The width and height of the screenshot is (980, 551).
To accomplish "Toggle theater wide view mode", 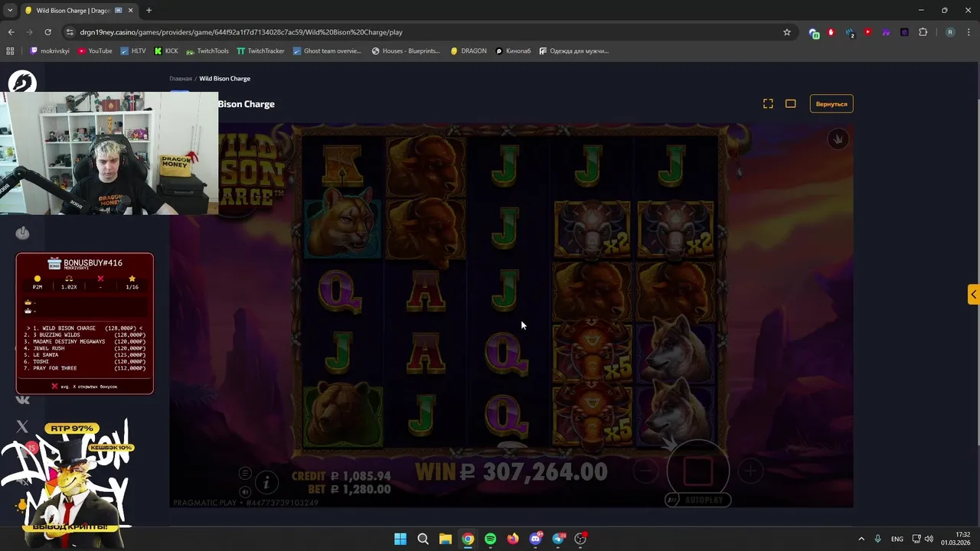I will click(791, 103).
